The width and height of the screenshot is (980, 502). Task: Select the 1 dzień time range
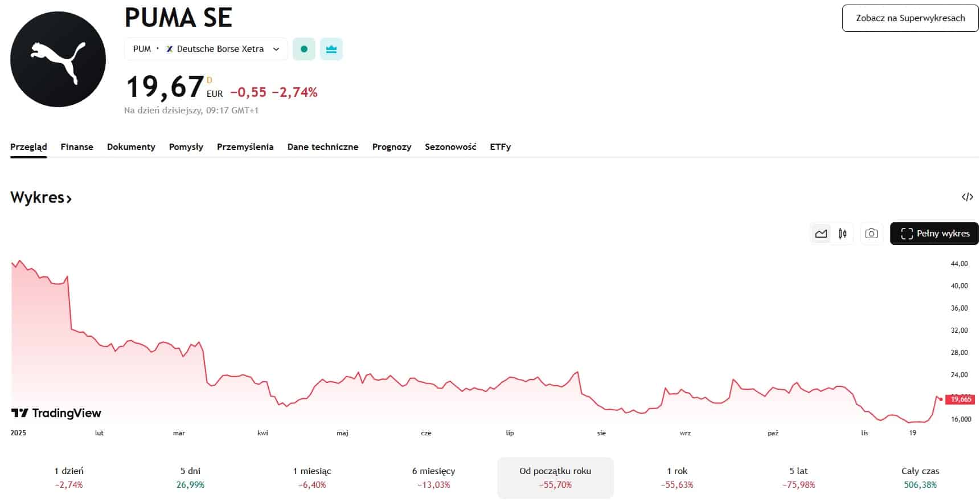point(69,477)
